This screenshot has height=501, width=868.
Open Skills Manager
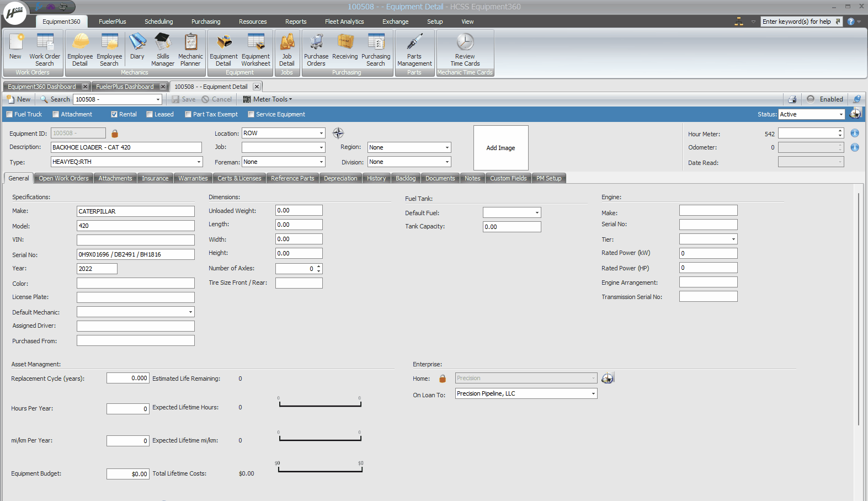click(163, 49)
